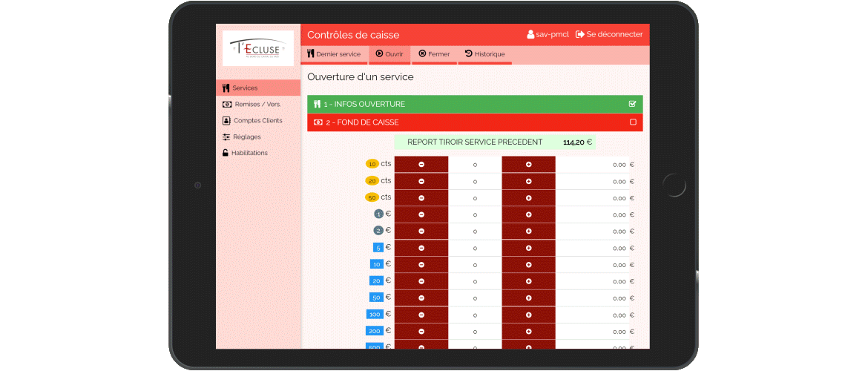The image size is (868, 371).
Task: Increase the 10 € note count
Action: [529, 265]
